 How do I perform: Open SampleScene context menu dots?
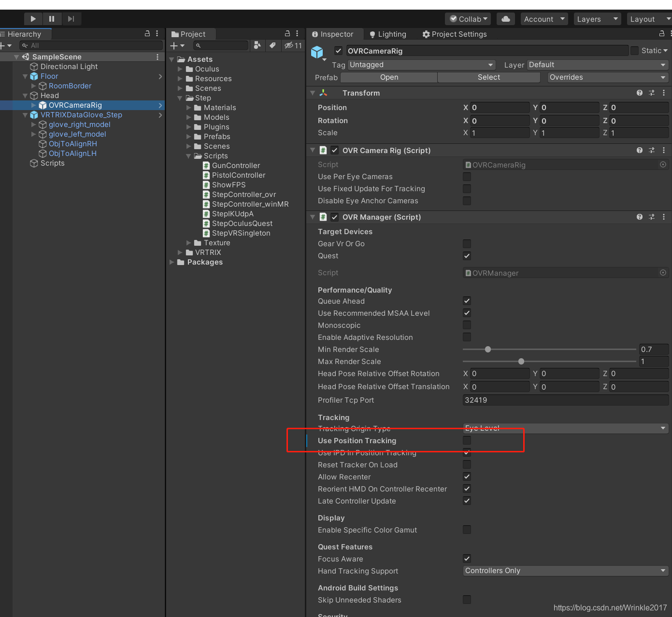(x=157, y=57)
